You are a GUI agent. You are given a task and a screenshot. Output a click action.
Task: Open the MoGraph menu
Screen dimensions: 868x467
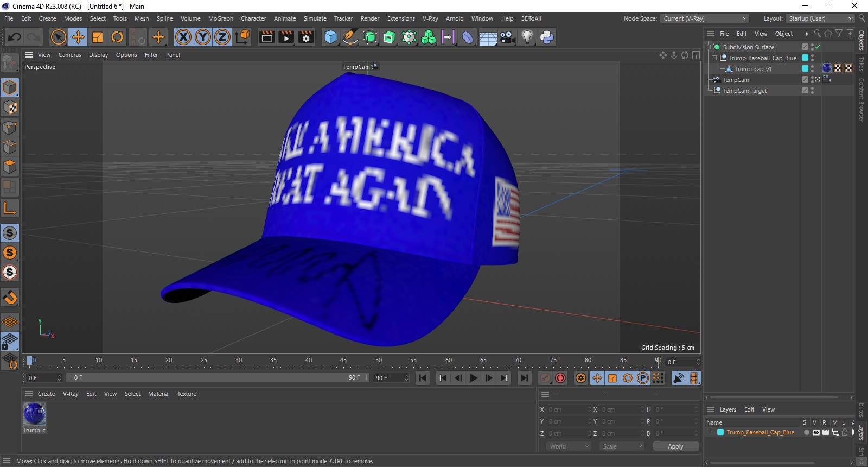(221, 18)
